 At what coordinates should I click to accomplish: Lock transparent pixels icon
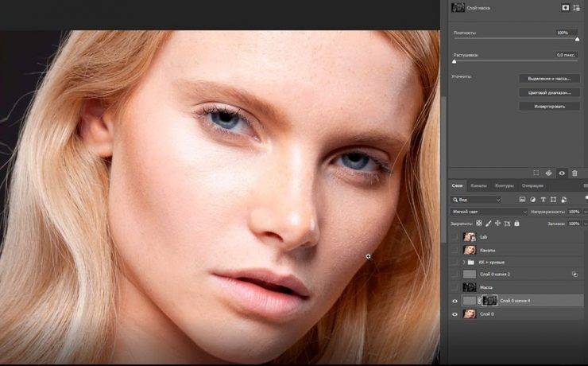click(x=479, y=224)
